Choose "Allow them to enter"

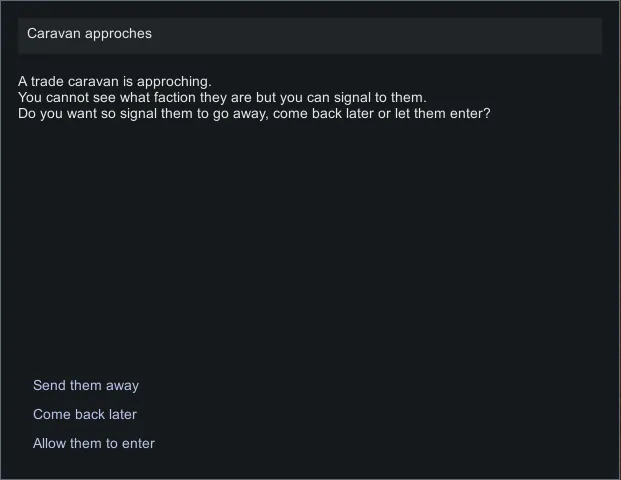pyautogui.click(x=94, y=443)
